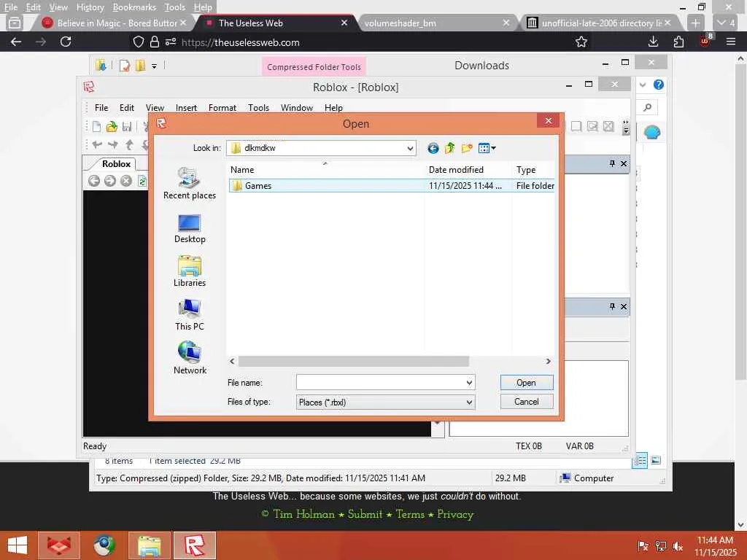Image resolution: width=747 pixels, height=560 pixels.
Task: Click Save icon in Roblox toolbar
Action: (x=127, y=126)
